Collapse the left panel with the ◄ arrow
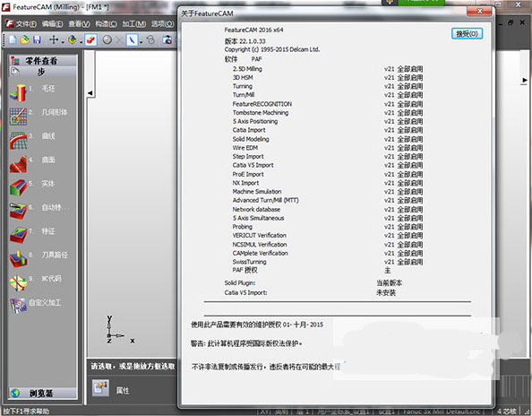The width and height of the screenshot is (532, 416). (x=90, y=92)
